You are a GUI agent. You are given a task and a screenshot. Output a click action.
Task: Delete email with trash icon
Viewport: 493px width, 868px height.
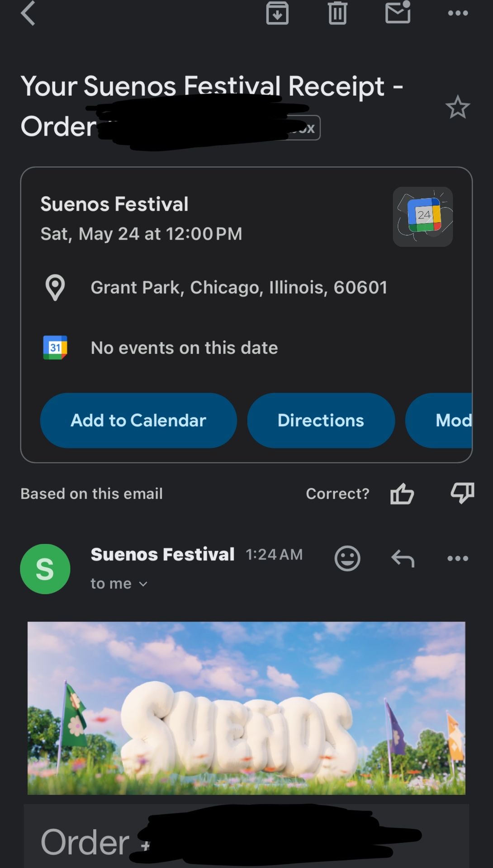337,13
